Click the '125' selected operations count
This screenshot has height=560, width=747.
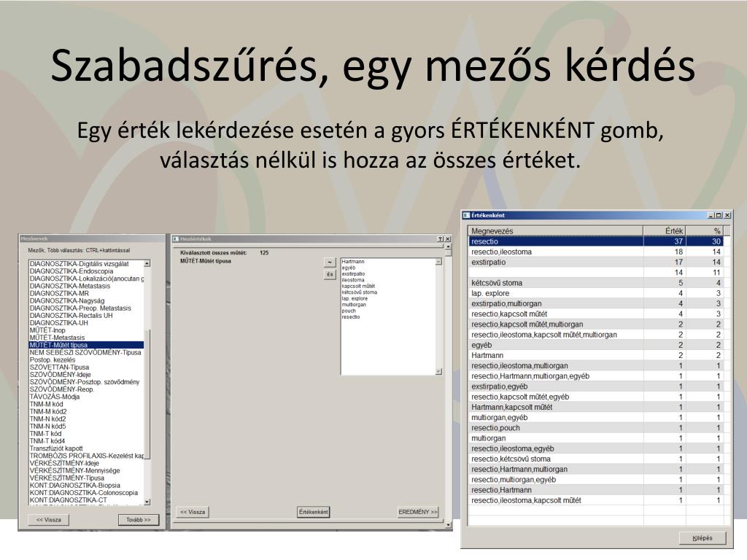coord(264,253)
